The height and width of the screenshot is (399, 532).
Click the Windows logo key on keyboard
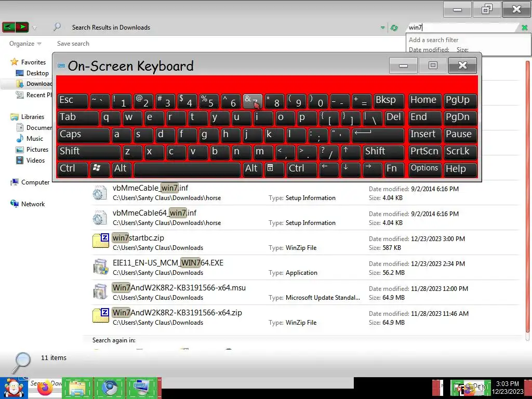pyautogui.click(x=100, y=169)
